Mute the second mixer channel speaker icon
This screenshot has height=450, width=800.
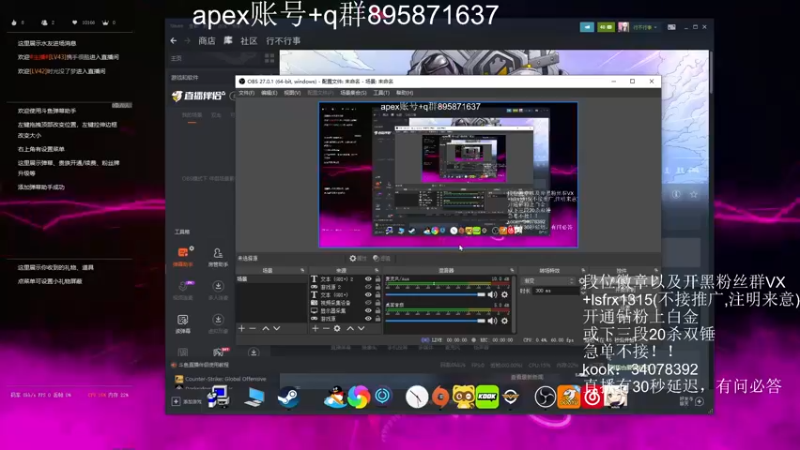click(492, 321)
